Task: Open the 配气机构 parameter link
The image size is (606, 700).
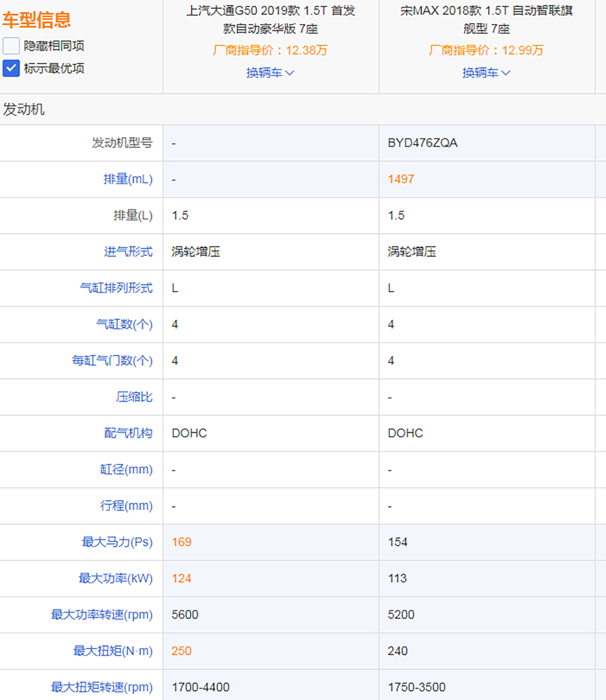Action: click(128, 433)
